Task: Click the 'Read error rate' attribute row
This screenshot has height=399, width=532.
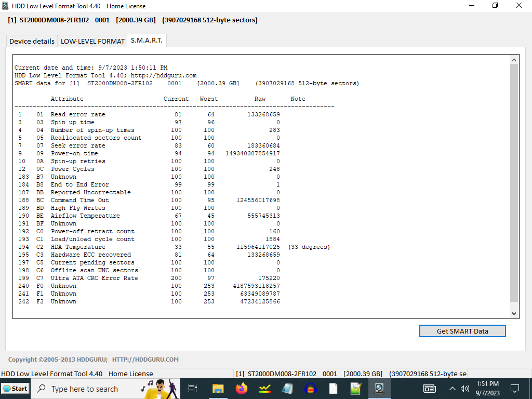Action: point(149,115)
